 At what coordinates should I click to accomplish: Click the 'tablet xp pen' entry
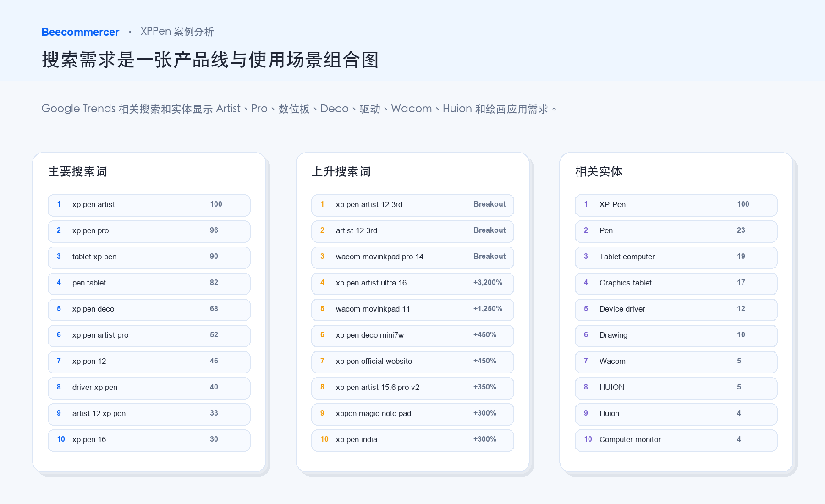pyautogui.click(x=149, y=257)
